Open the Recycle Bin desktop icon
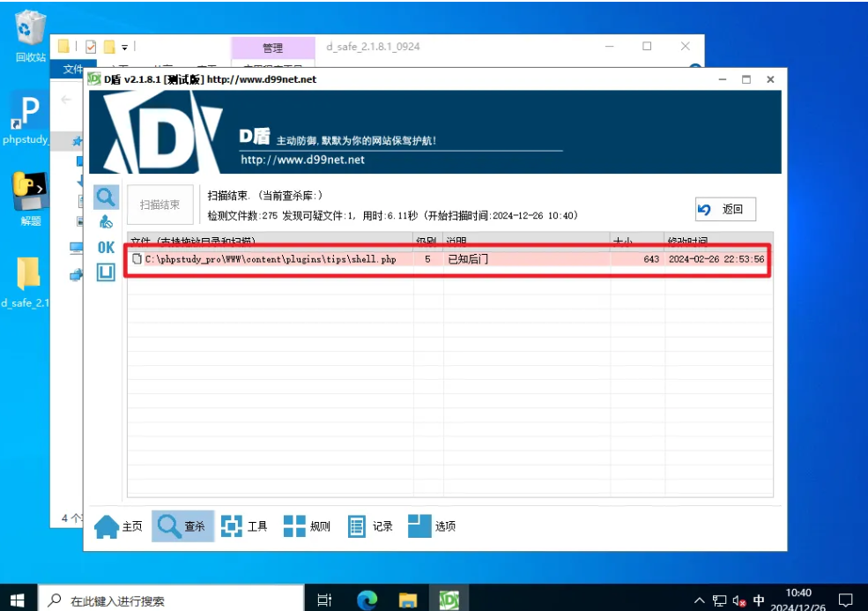The height and width of the screenshot is (611, 868). (30, 36)
